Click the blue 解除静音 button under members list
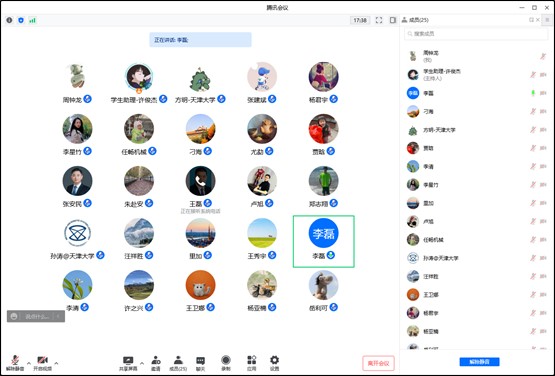555x376 pixels. coord(479,361)
